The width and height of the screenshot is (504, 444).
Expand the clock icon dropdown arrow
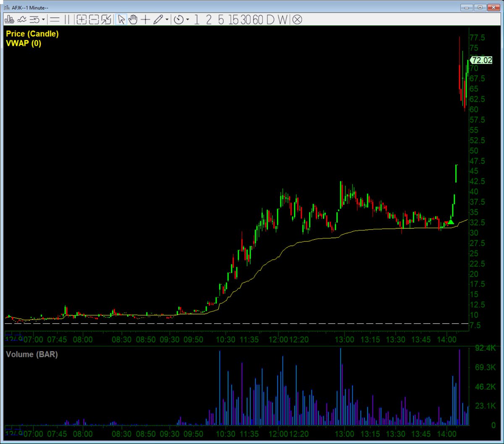pyautogui.click(x=187, y=20)
